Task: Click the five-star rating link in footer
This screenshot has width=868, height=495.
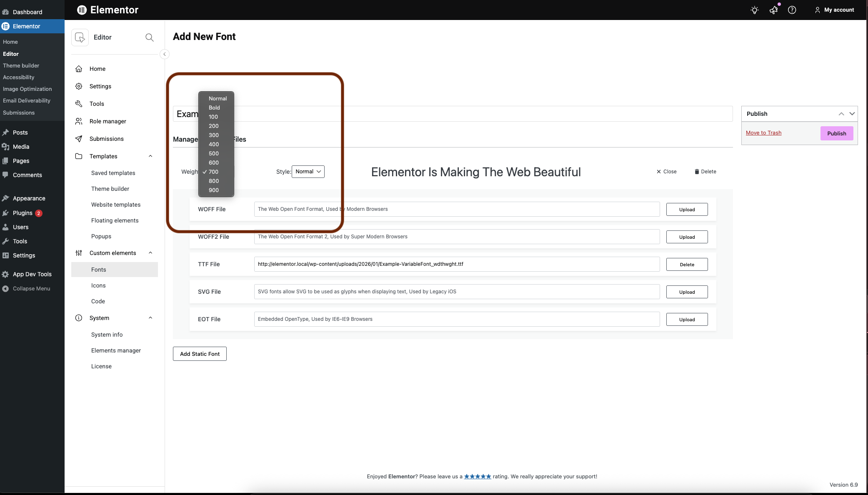Action: click(x=478, y=476)
